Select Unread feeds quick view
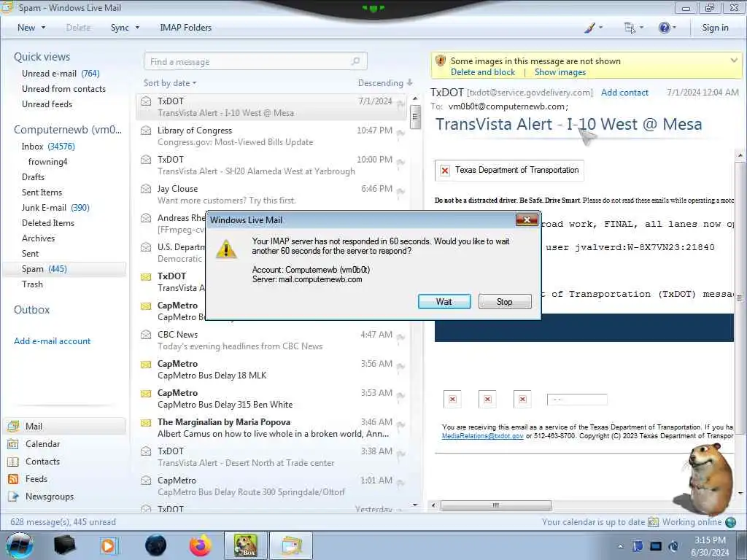The height and width of the screenshot is (560, 747). pos(47,104)
